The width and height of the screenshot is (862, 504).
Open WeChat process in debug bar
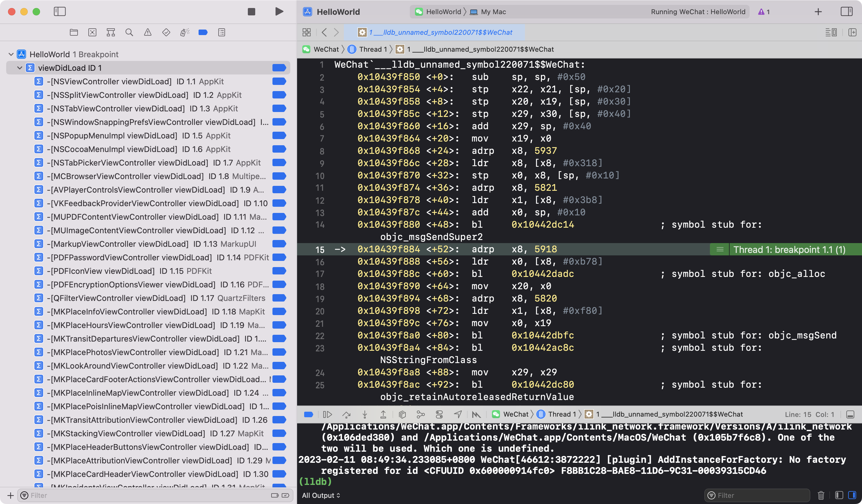click(510, 414)
